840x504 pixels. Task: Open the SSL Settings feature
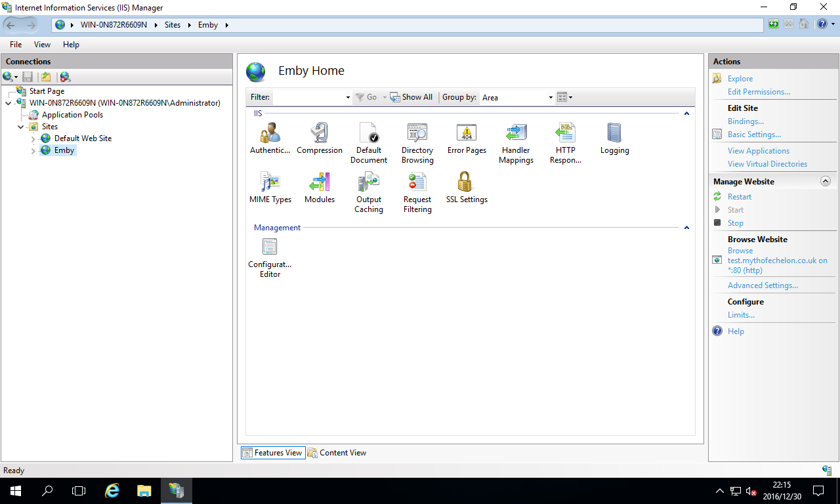[x=467, y=188]
